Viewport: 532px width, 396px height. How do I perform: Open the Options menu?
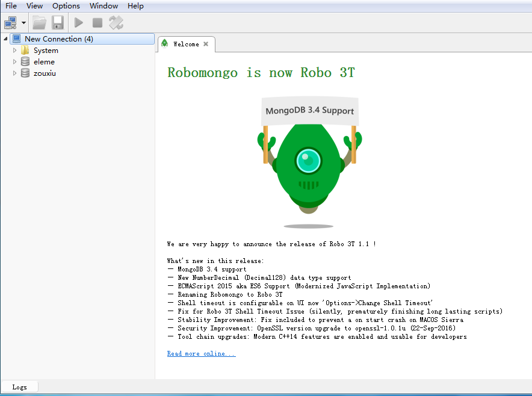pyautogui.click(x=66, y=6)
